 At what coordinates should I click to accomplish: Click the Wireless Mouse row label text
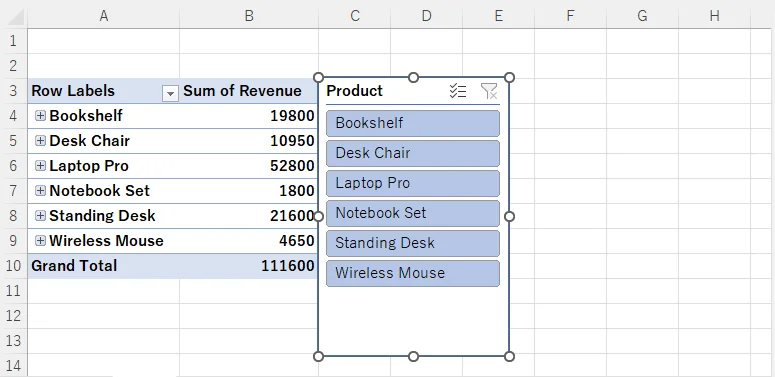pyautogui.click(x=106, y=241)
